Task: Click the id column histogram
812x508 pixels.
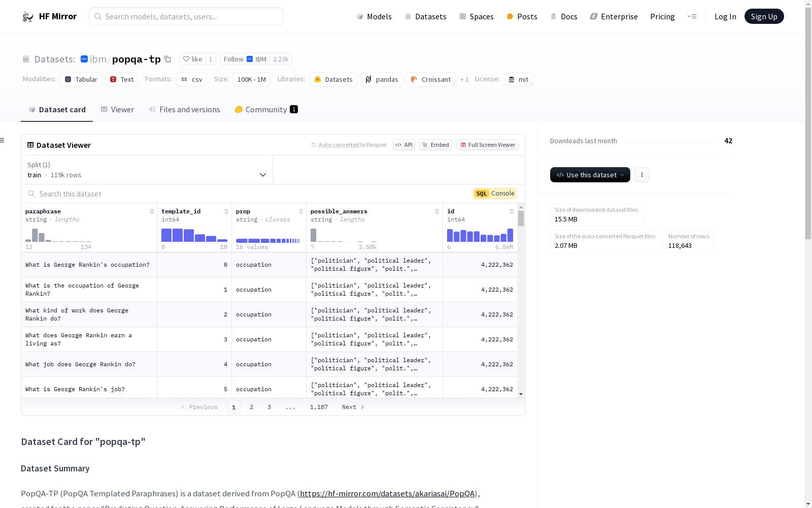Action: (x=480, y=235)
